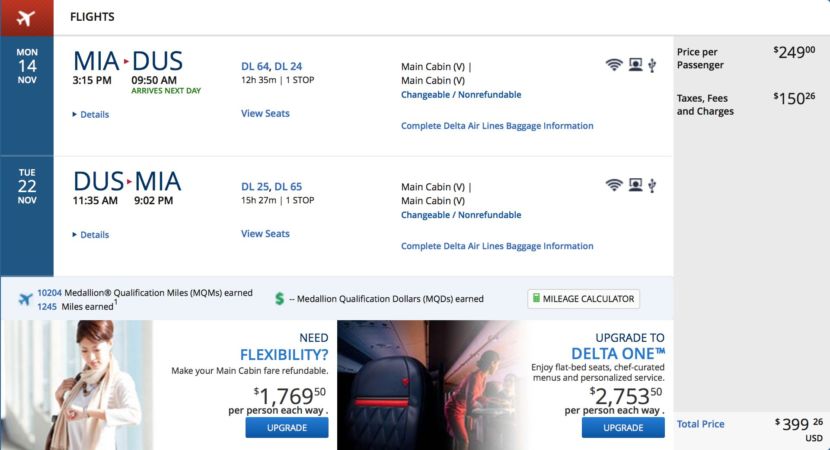Open Changeable / Nonrefundable link for outbound flight
This screenshot has height=450, width=830.
[x=461, y=95]
